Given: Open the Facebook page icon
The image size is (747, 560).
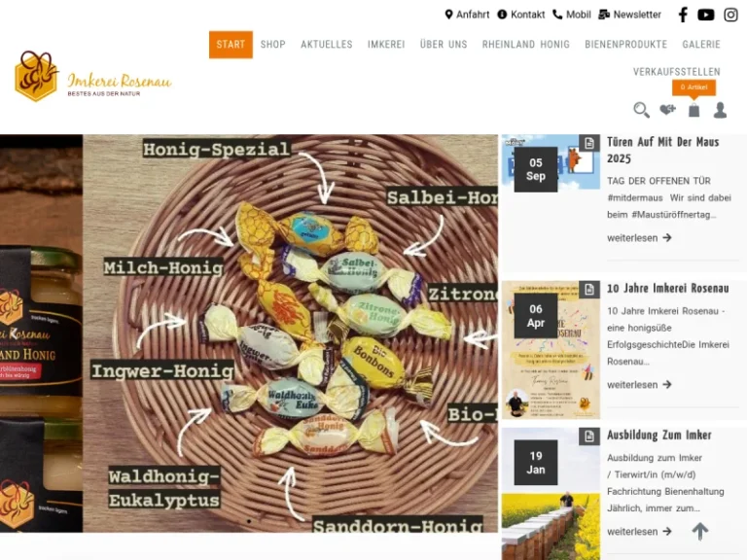Looking at the screenshot, I should point(683,15).
